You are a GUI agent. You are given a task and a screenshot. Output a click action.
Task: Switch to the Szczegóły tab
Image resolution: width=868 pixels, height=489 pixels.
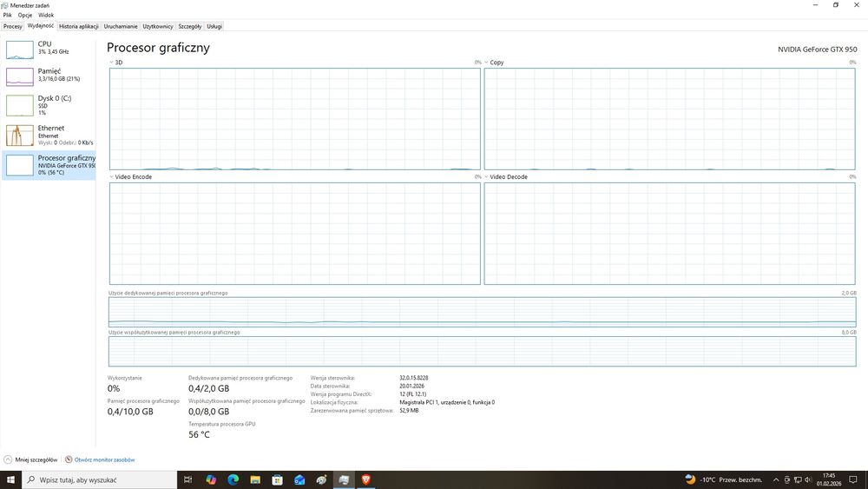[190, 26]
